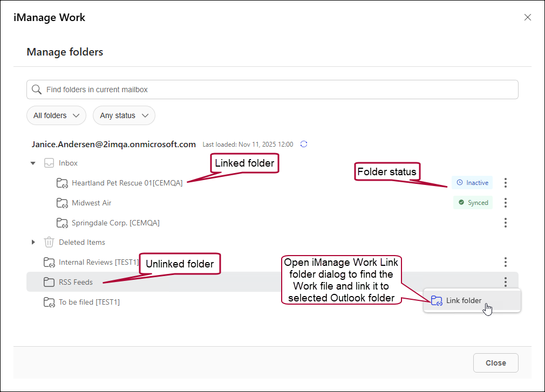Select the To be filed [TEST1] folder
The width and height of the screenshot is (545, 392).
click(x=89, y=302)
